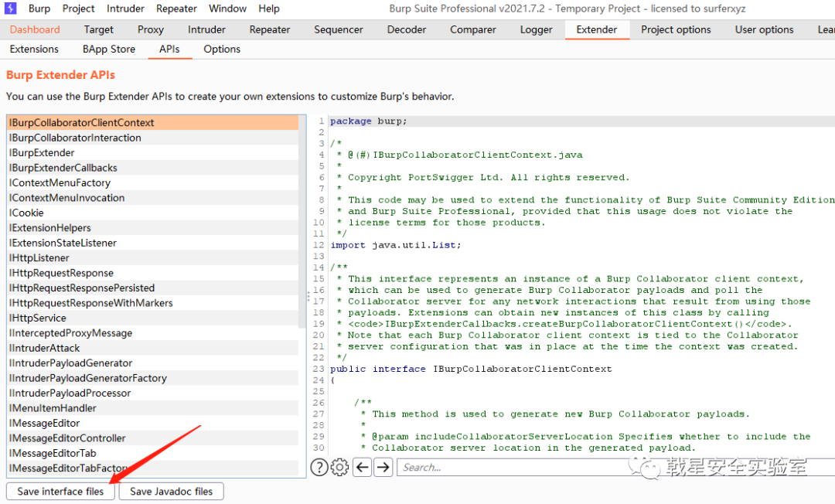Switch to the Repeater tool tab
Image resolution: width=835 pixels, height=504 pixels.
point(270,30)
